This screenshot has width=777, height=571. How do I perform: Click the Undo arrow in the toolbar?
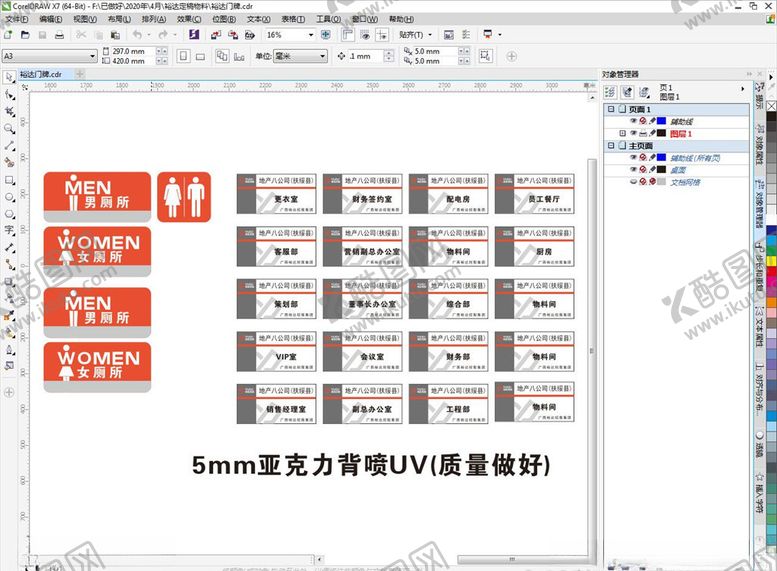coord(136,35)
